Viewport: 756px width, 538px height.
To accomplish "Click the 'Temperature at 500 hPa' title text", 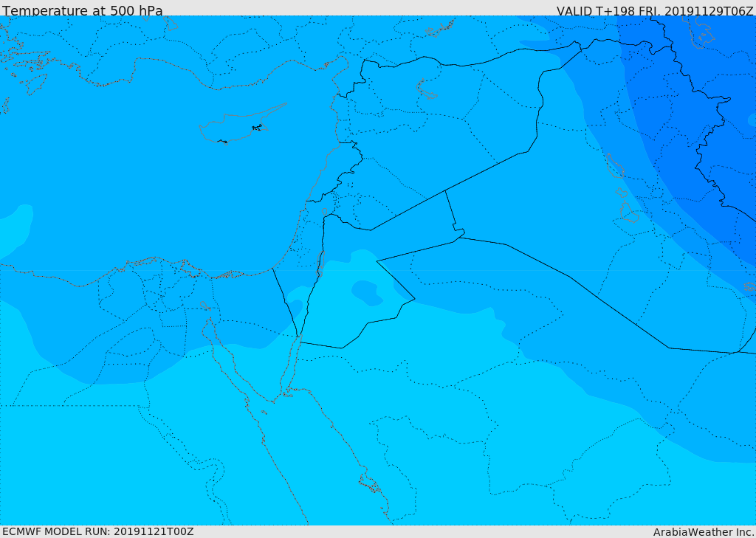I will coord(83,10).
